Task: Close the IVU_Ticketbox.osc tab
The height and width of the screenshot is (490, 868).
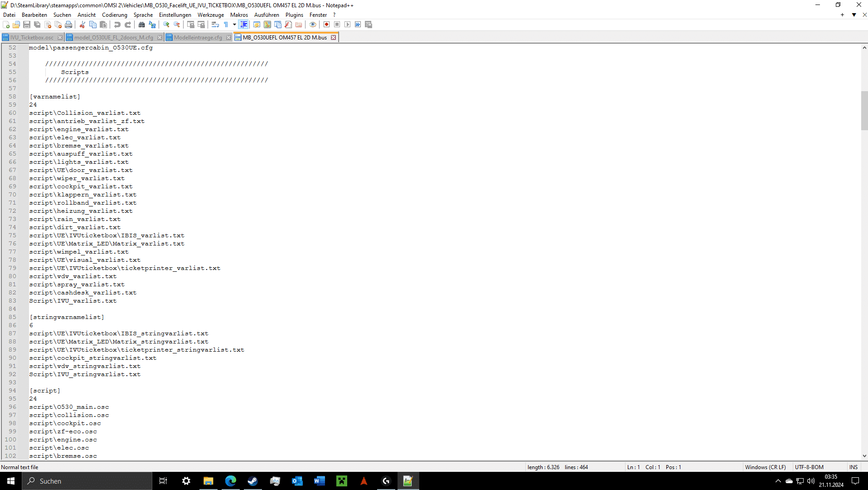Action: click(60, 38)
